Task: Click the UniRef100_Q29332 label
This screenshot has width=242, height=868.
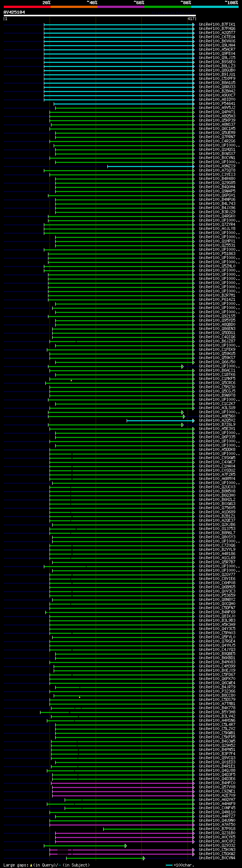Action: tap(217, 846)
